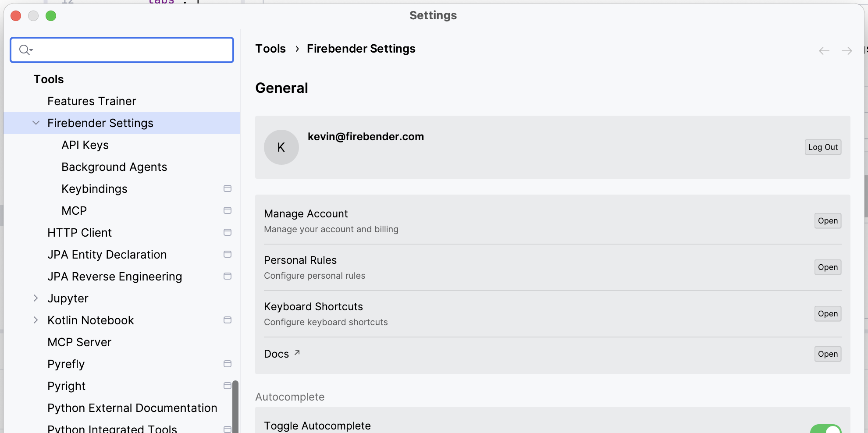Viewport: 868px width, 433px height.
Task: Click the project-level icon beside Kotlin Notebook
Action: pyautogui.click(x=228, y=320)
